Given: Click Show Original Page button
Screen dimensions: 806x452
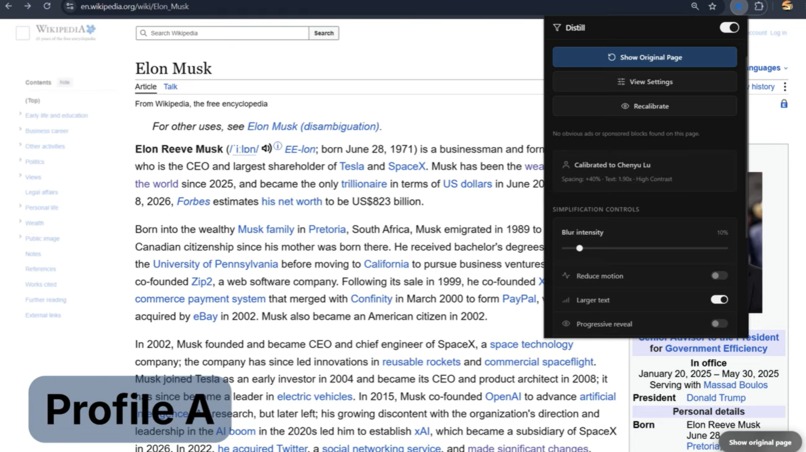Looking at the screenshot, I should 645,57.
